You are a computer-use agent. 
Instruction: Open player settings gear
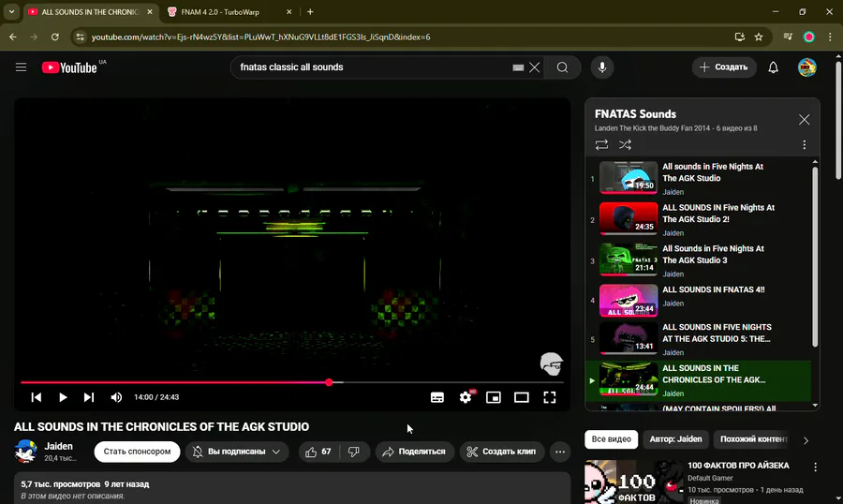[466, 397]
